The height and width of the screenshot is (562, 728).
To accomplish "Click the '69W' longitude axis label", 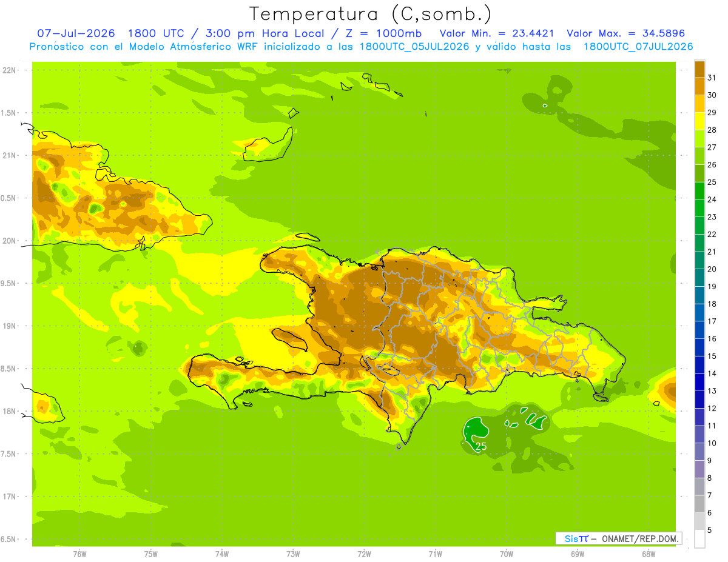I will (577, 554).
